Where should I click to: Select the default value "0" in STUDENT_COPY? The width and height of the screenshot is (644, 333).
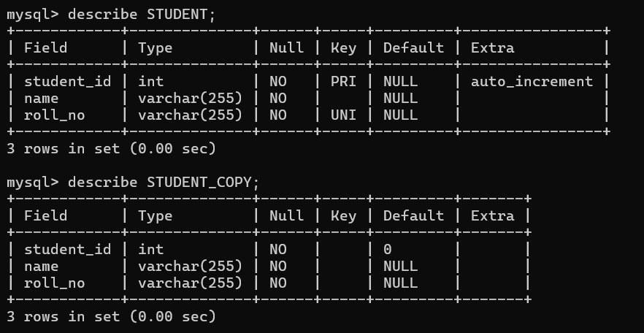tap(388, 249)
